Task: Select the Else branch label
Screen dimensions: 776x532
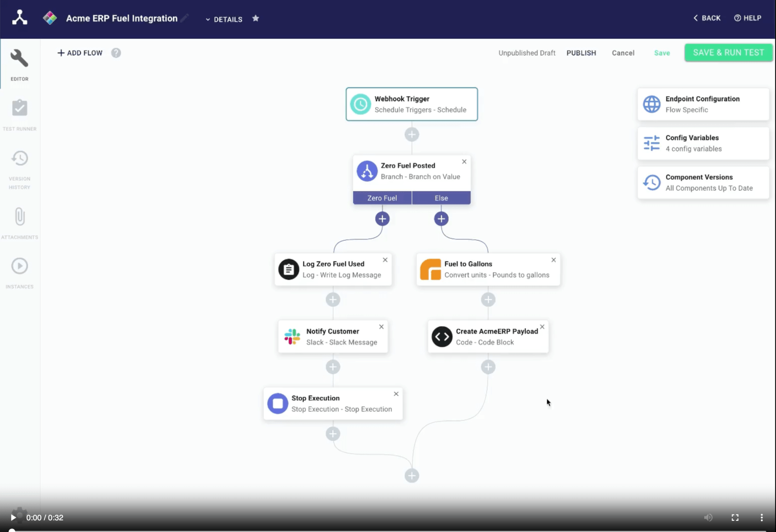Action: [441, 197]
